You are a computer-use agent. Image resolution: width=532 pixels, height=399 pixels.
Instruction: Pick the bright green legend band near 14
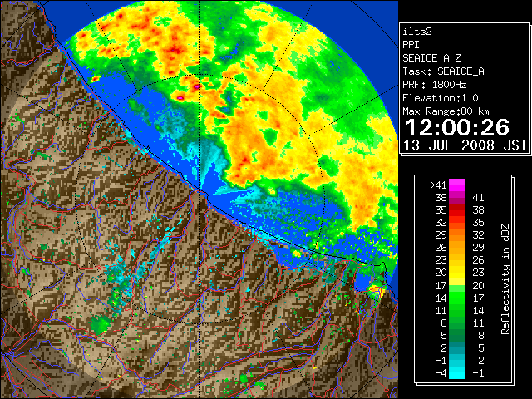[x=457, y=298]
